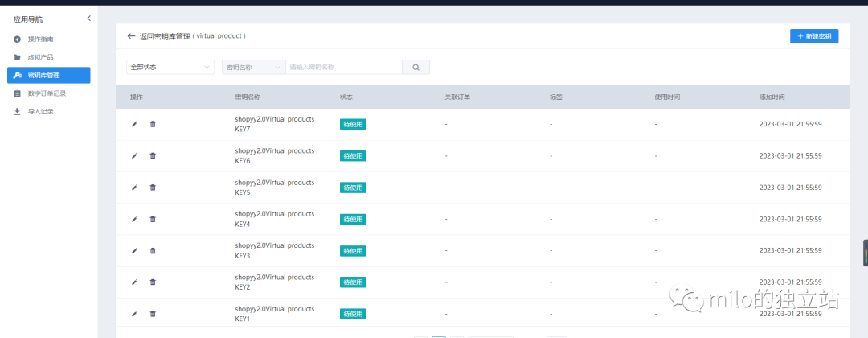The image size is (868, 338).
Task: Click the 新建密钥 button
Action: point(813,36)
